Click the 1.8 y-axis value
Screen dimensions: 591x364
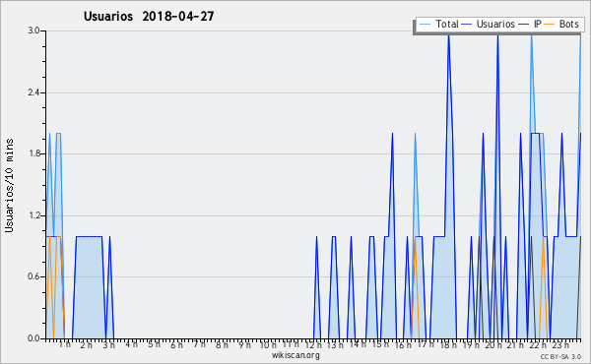point(33,153)
